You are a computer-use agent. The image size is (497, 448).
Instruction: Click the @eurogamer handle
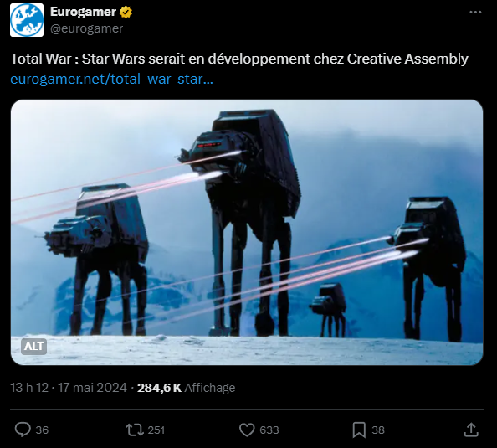(x=86, y=28)
